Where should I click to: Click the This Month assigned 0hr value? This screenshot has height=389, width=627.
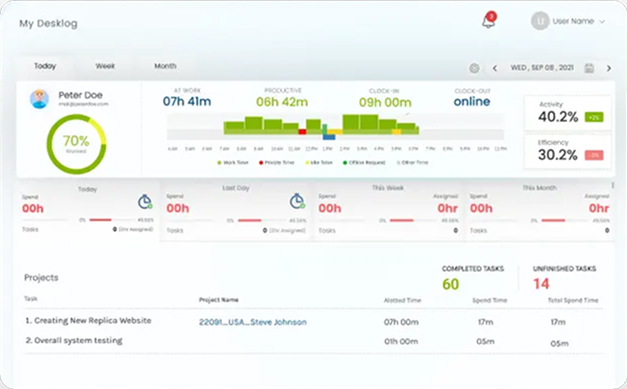(x=599, y=208)
